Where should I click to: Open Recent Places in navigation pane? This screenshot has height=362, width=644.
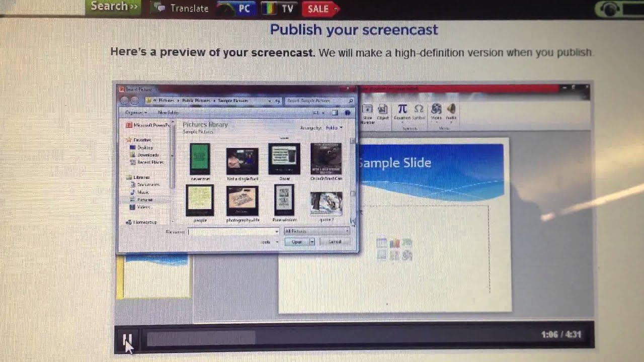coord(146,162)
